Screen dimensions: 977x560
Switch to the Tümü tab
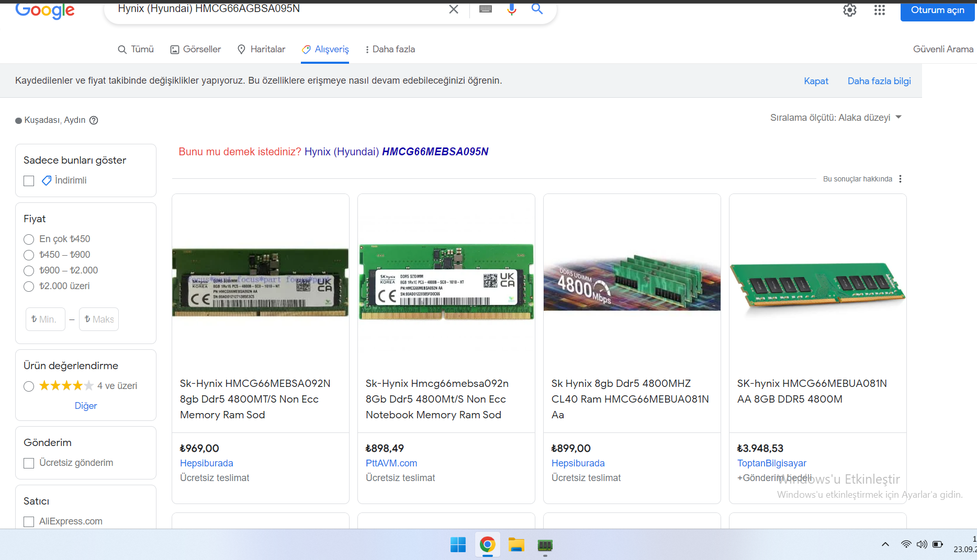(x=136, y=49)
